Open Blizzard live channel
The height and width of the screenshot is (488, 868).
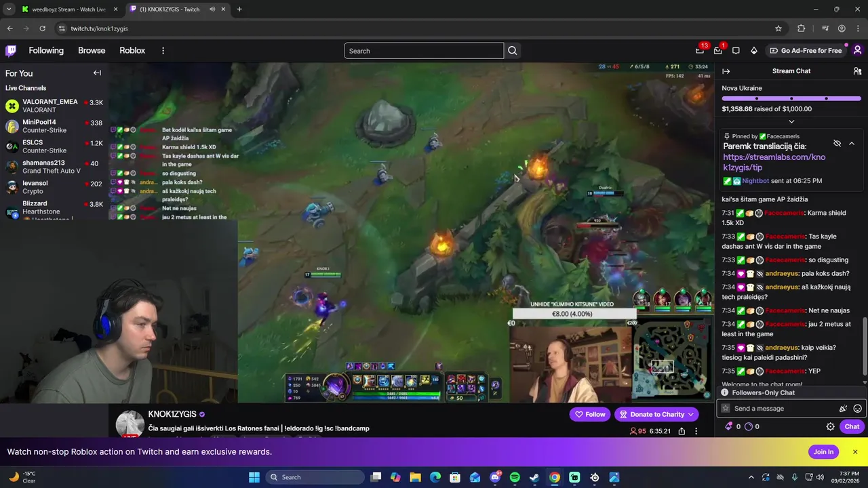[x=54, y=207]
